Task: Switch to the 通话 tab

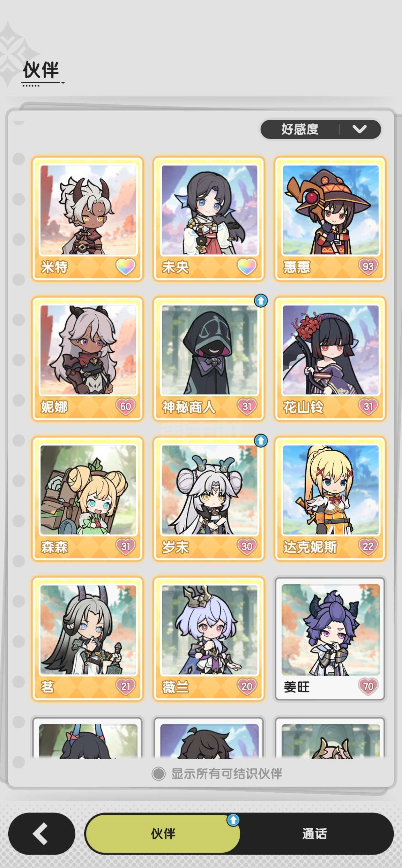Action: [314, 834]
